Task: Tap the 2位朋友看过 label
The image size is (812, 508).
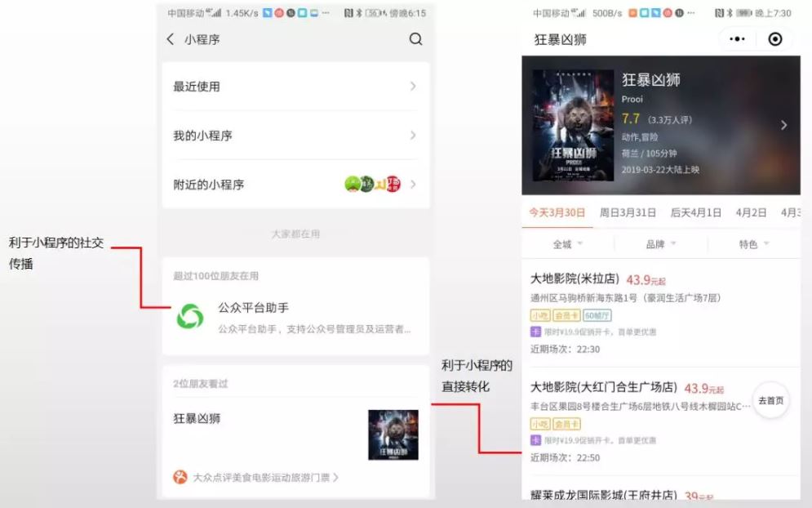Action: 201,384
